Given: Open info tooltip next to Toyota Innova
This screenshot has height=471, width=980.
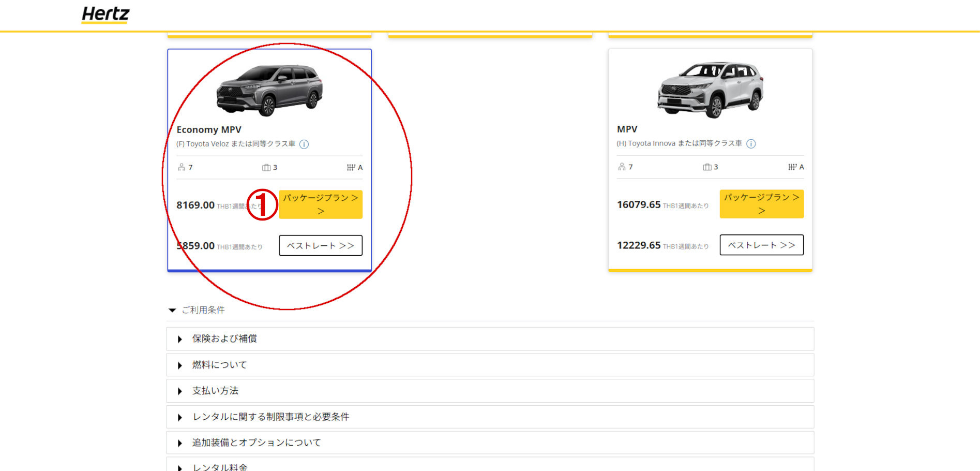Looking at the screenshot, I should click(x=751, y=144).
